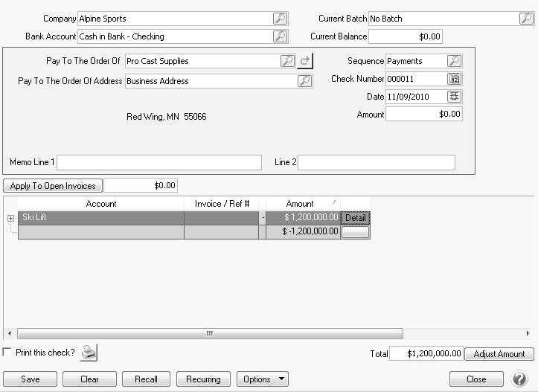Click the Check Number calculator icon

[455, 79]
